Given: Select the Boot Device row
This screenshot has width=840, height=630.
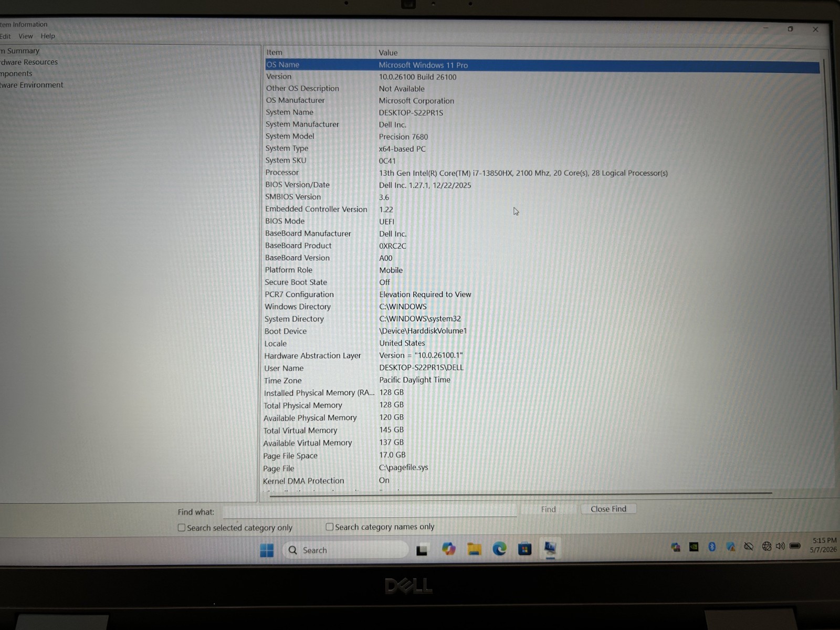Looking at the screenshot, I should (x=542, y=331).
